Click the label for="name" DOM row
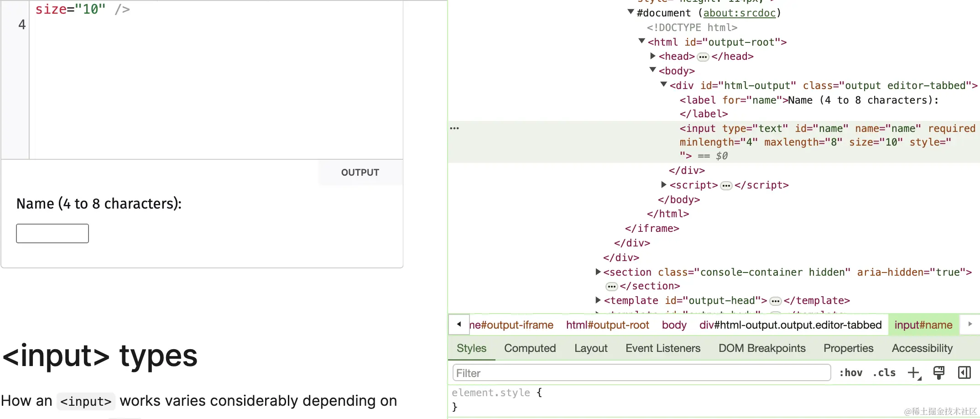 tap(809, 100)
